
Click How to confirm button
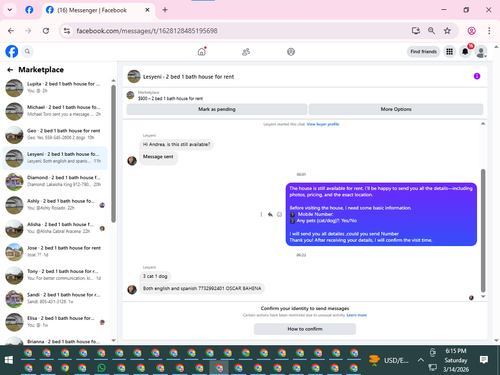click(x=305, y=329)
